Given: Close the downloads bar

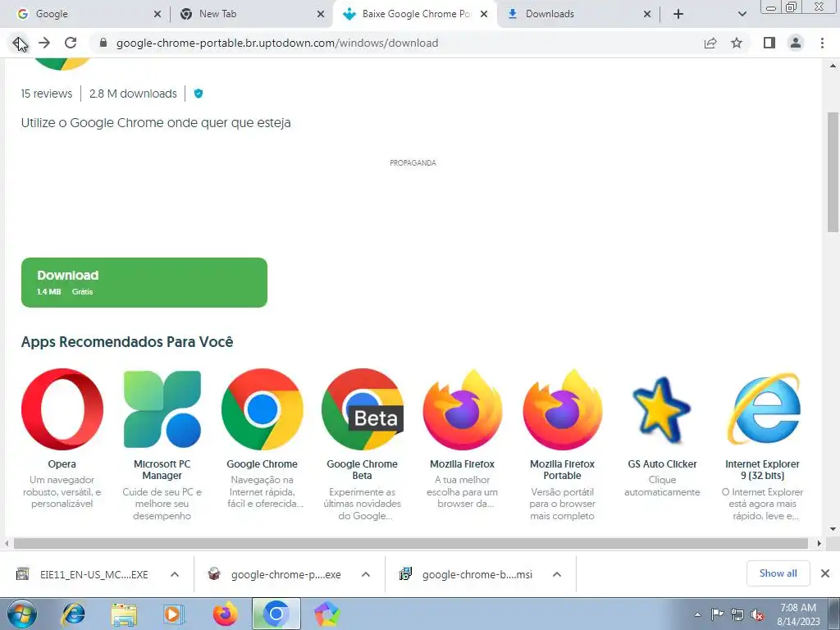Looking at the screenshot, I should point(825,573).
